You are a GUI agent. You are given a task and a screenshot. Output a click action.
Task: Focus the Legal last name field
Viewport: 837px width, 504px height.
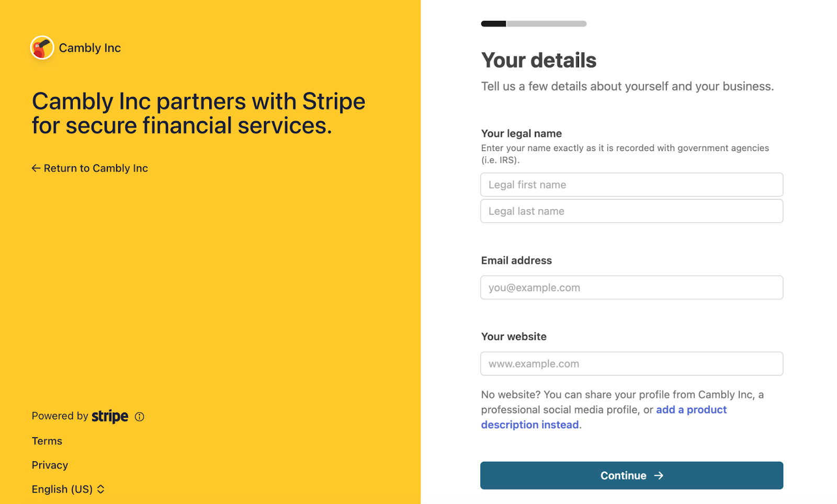[x=631, y=211]
